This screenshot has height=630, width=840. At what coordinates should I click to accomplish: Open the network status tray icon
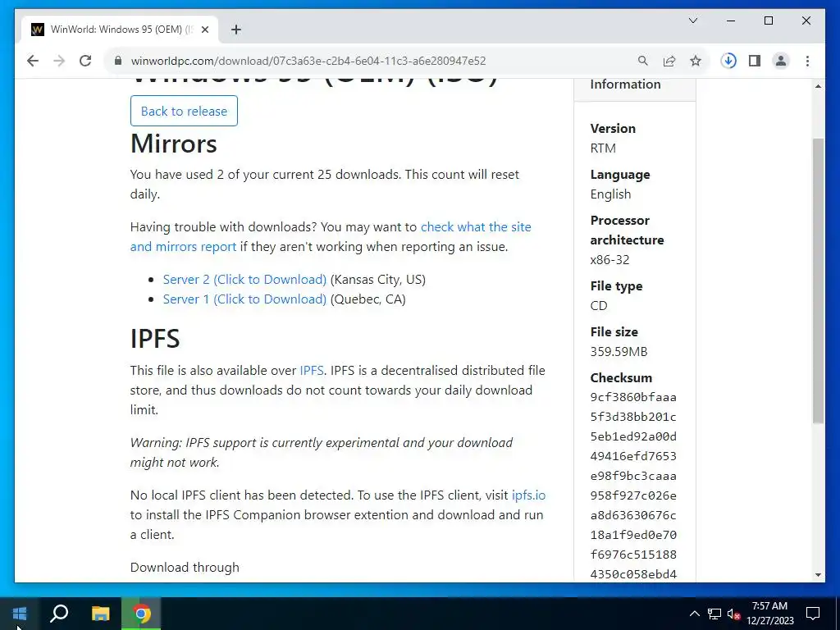[714, 614]
